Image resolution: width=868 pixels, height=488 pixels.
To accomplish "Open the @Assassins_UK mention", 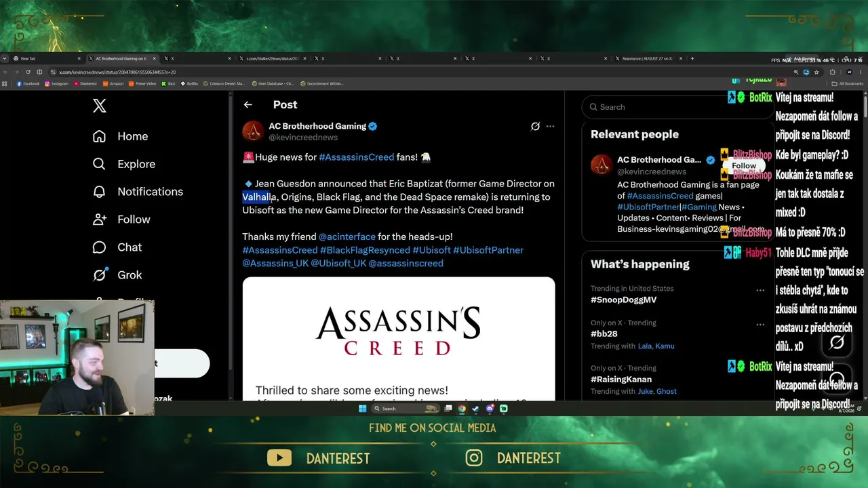I will pyautogui.click(x=275, y=263).
